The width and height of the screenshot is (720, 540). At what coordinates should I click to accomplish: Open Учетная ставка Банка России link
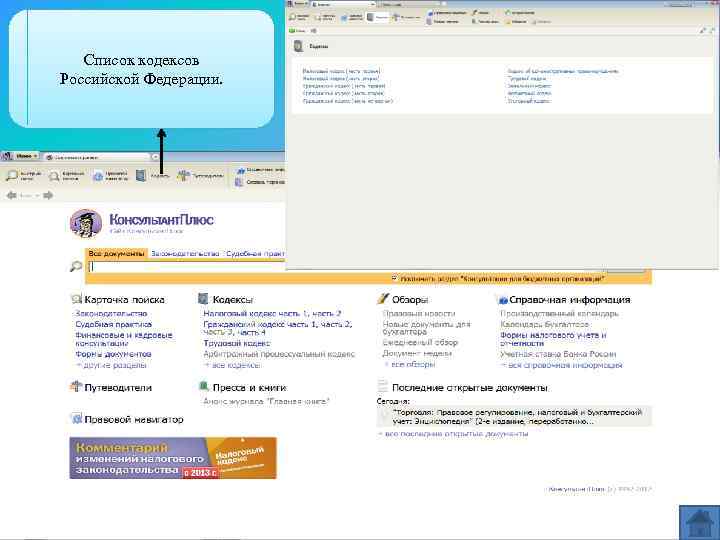pyautogui.click(x=558, y=354)
